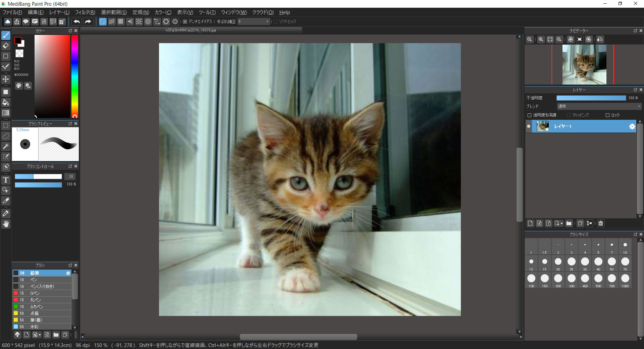The width and height of the screenshot is (644, 349).
Task: Pick brush size 100 preset
Action: [x=531, y=279]
